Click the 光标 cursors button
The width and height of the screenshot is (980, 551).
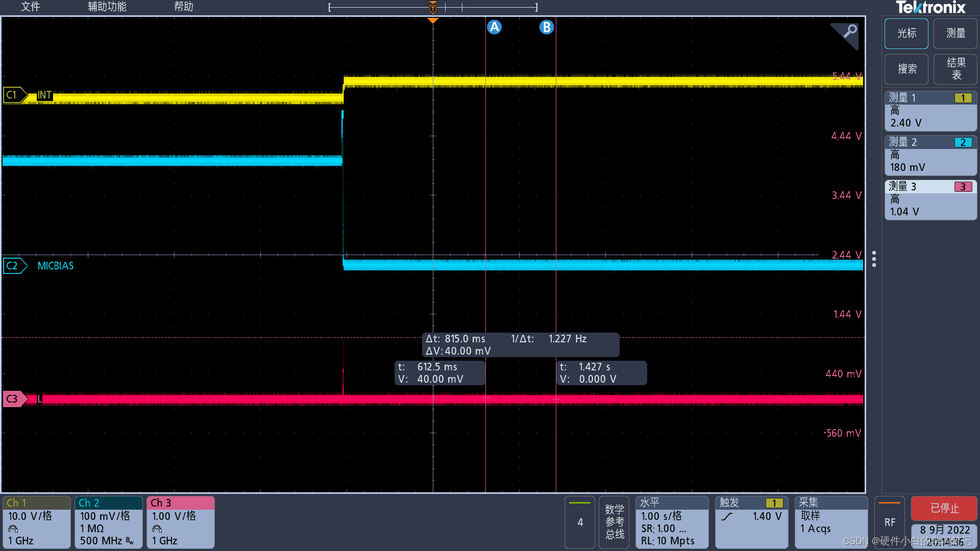(906, 33)
